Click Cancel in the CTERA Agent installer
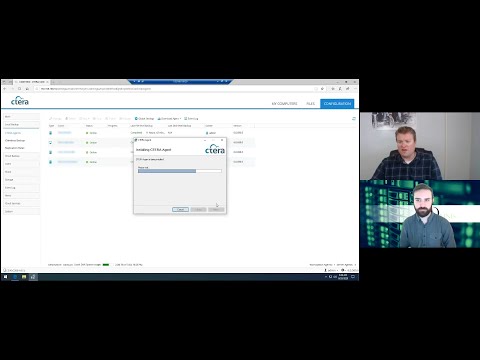The width and height of the screenshot is (480, 360). click(180, 209)
